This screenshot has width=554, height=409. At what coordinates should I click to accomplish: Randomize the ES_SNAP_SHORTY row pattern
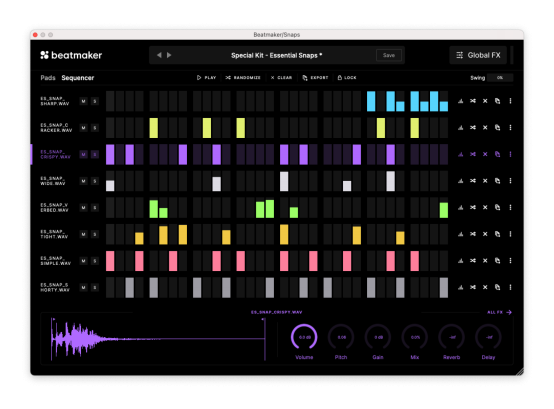473,287
